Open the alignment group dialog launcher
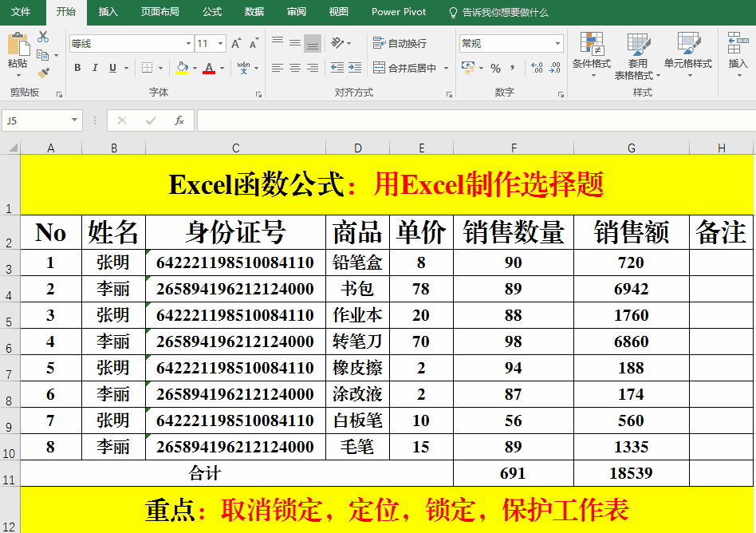 449,94
